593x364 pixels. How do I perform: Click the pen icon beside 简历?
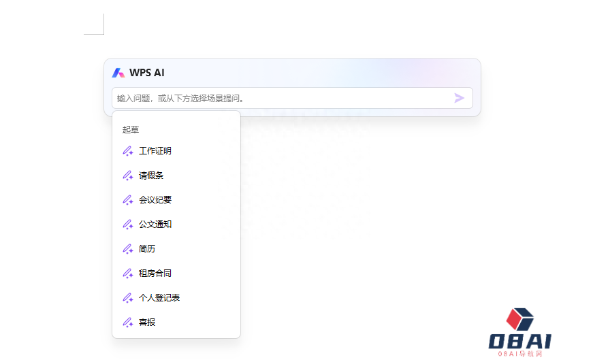point(127,249)
